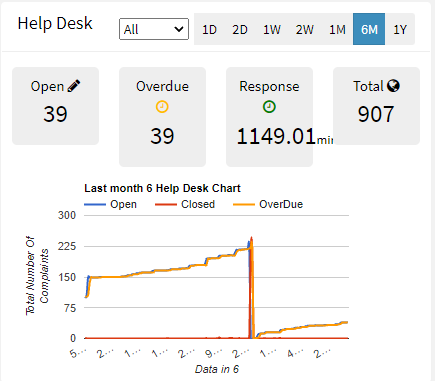Select the 1D time range tab
The width and height of the screenshot is (435, 381).
[x=209, y=29]
